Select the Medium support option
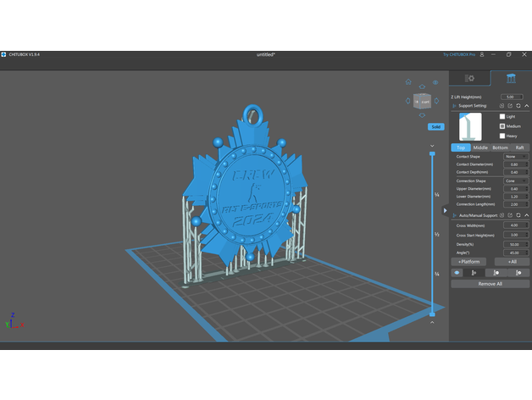This screenshot has width=532, height=400. click(502, 125)
